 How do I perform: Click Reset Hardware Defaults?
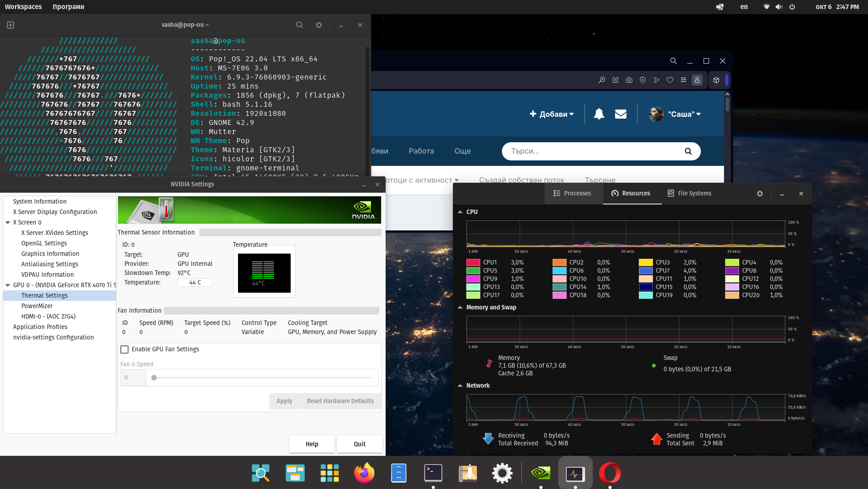[340, 401]
